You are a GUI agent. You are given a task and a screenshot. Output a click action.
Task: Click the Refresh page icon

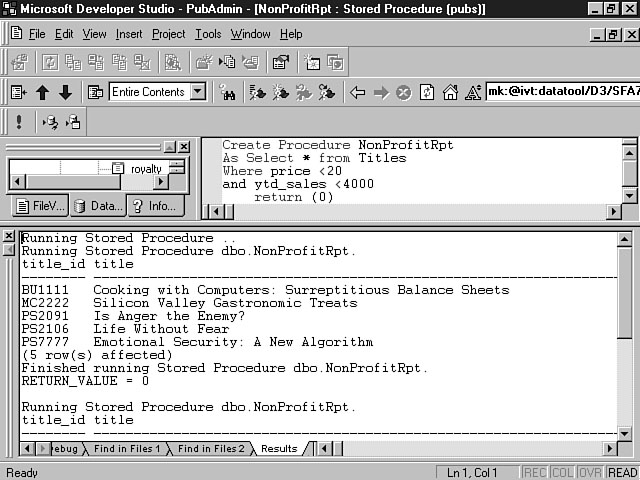tap(427, 92)
